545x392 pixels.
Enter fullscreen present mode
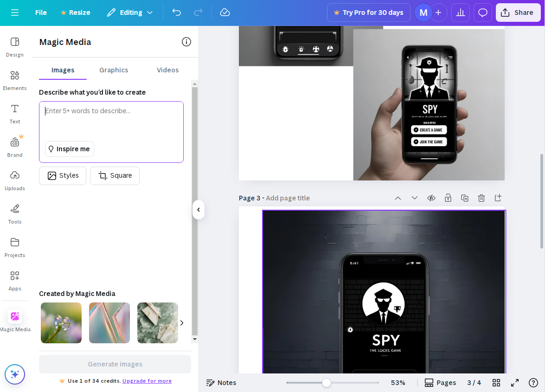[x=515, y=383]
